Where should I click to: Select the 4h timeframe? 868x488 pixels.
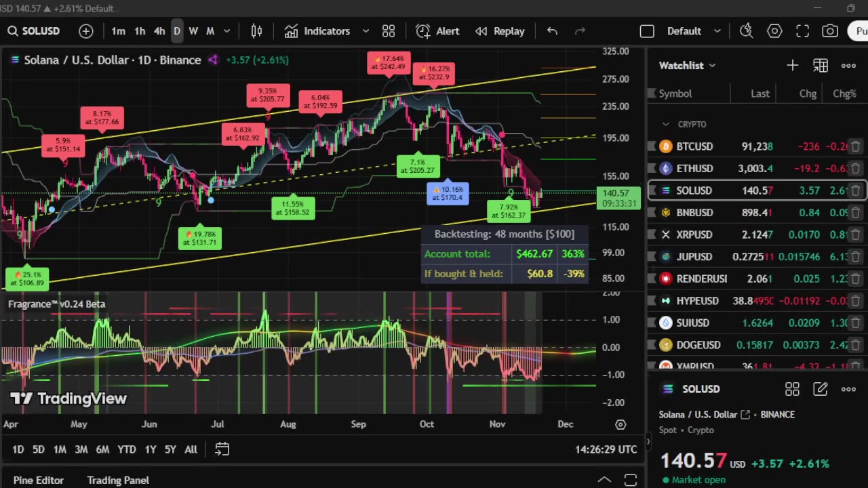pos(159,31)
